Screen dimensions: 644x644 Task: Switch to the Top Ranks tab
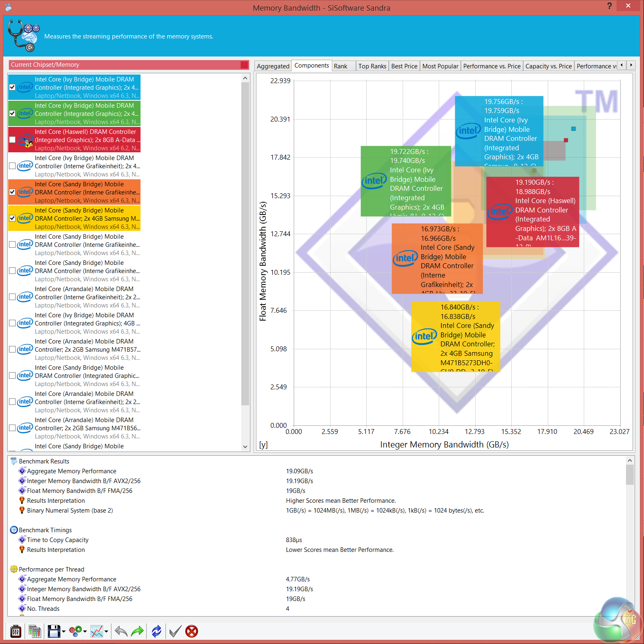pos(372,66)
